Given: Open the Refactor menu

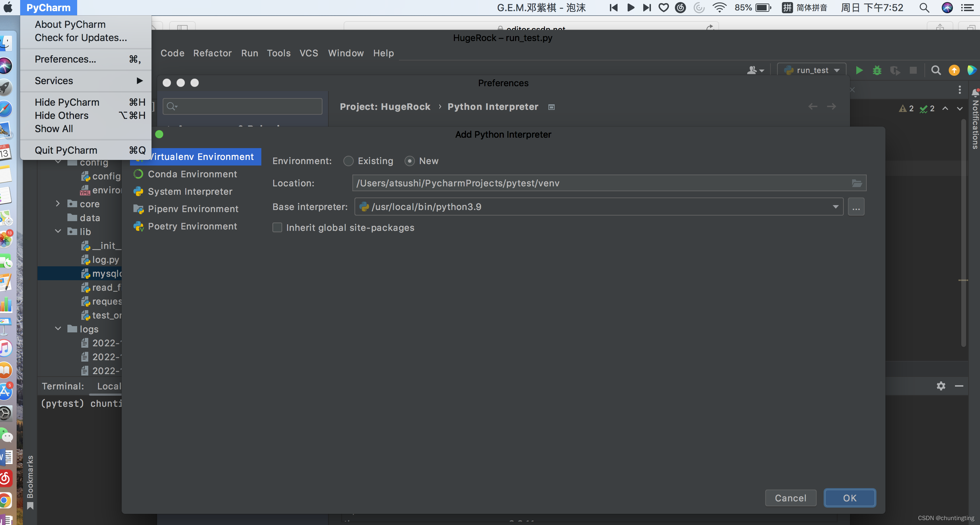Looking at the screenshot, I should 212,53.
